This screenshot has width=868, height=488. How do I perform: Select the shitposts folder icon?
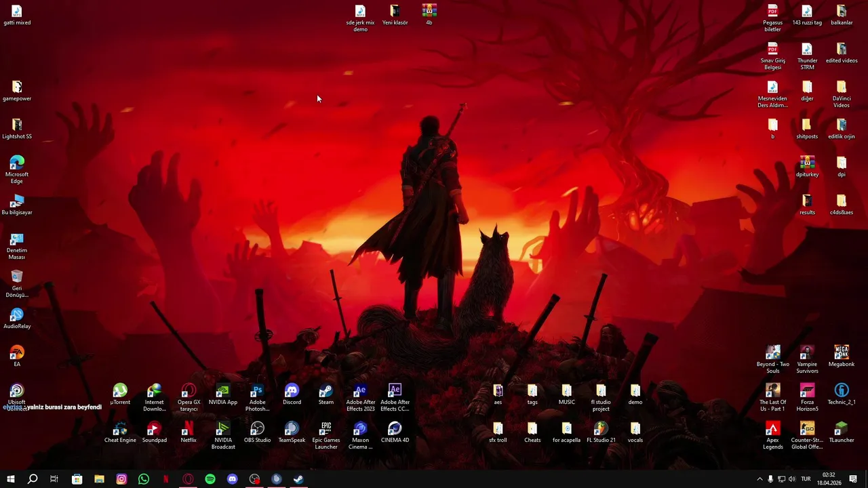[x=807, y=129]
